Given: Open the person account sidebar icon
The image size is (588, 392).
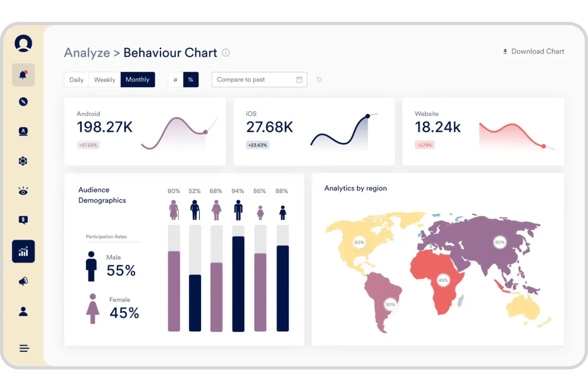Looking at the screenshot, I should point(23,311).
